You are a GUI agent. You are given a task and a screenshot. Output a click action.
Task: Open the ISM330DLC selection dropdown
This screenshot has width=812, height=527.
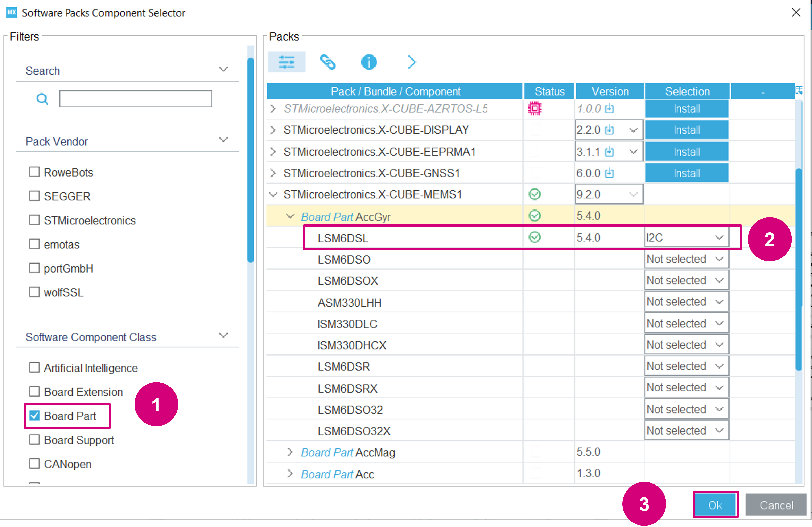[x=687, y=323]
